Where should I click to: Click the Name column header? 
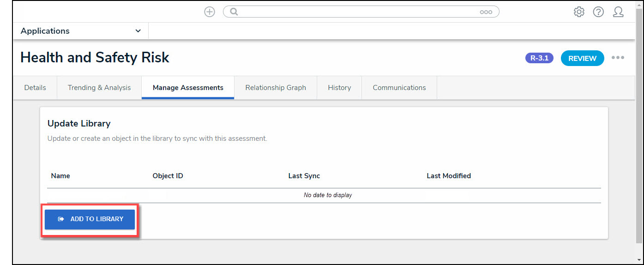[x=60, y=176]
